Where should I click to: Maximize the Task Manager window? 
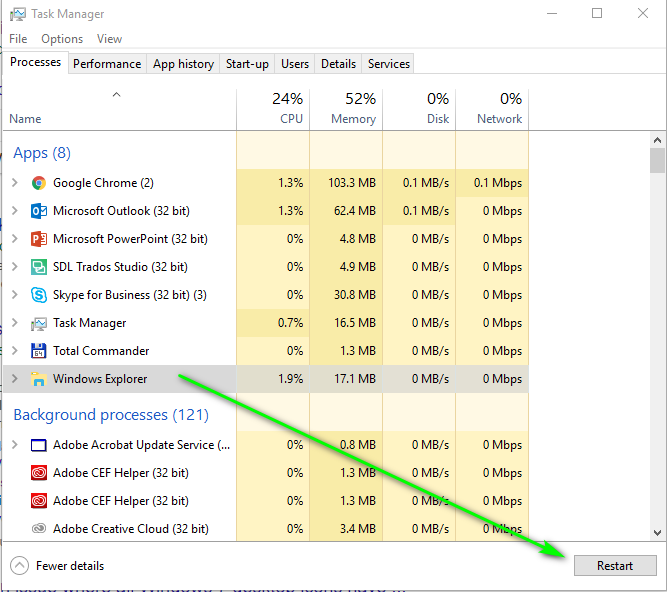[597, 13]
